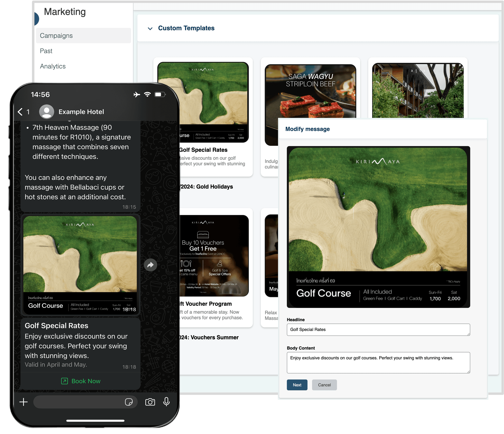Viewport: 504px width, 434px height.
Task: Click the Marketing heading in sidebar
Action: (65, 12)
